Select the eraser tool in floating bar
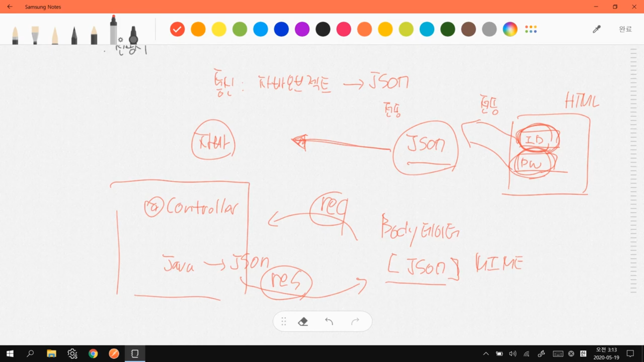The height and width of the screenshot is (362, 644). (303, 322)
